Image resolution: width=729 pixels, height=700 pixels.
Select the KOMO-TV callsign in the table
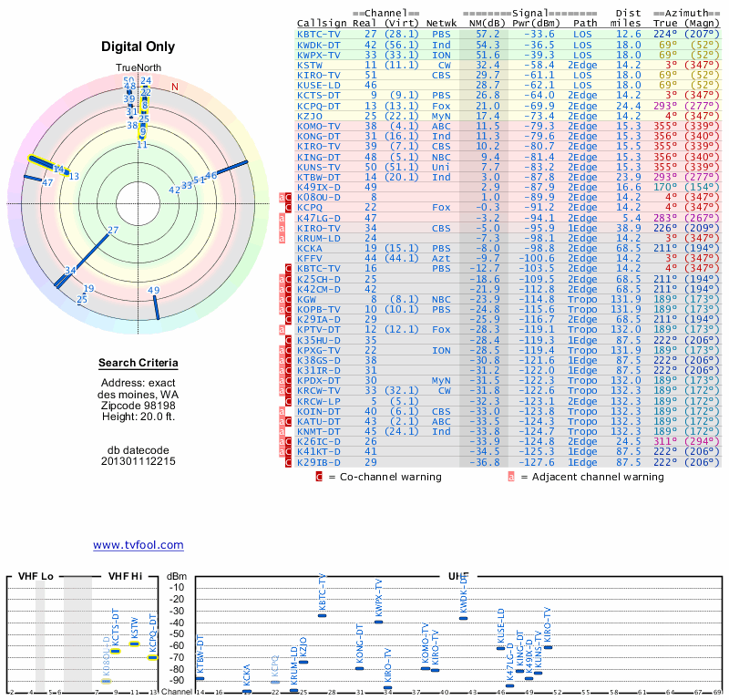click(x=319, y=126)
